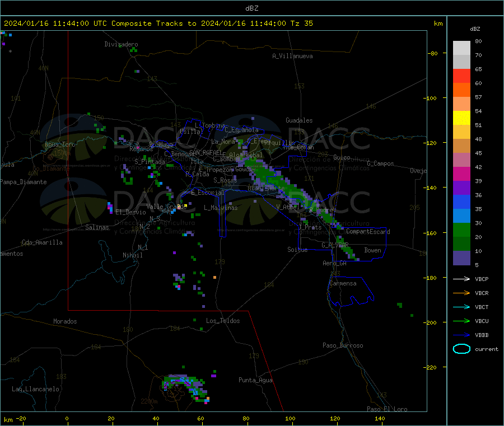
Task: Click the 'current' legend label
Action: click(x=487, y=349)
